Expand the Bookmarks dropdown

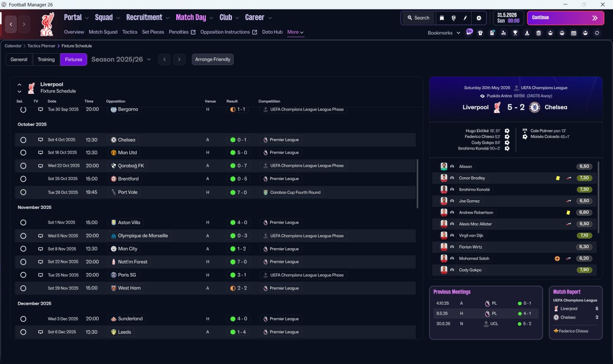(x=444, y=33)
